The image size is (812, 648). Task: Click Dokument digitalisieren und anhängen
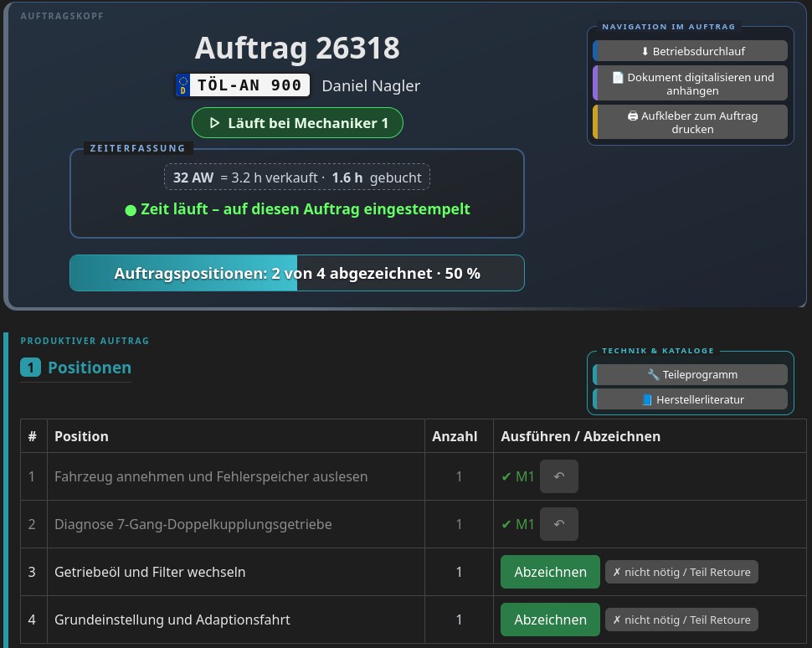(691, 83)
